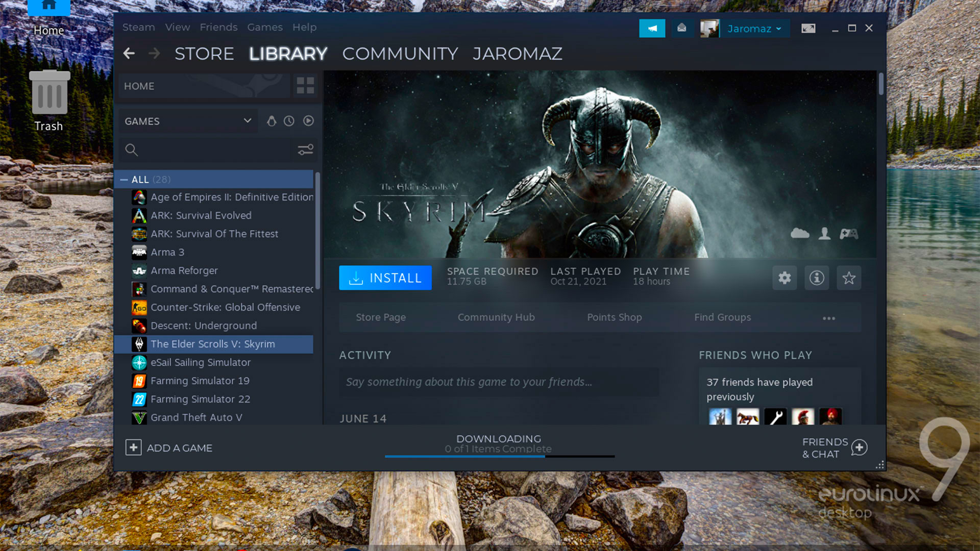
Task: Click the controller support icon
Action: (x=849, y=234)
